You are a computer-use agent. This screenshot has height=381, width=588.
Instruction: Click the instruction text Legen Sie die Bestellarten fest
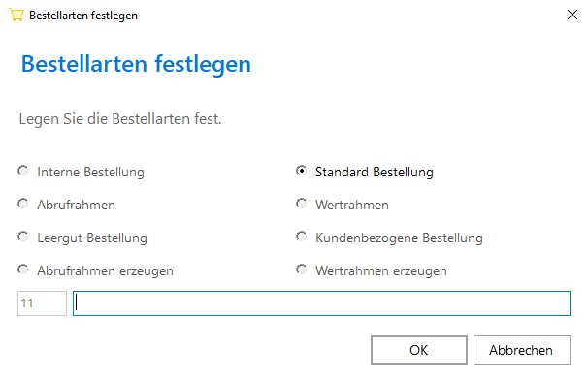(120, 119)
